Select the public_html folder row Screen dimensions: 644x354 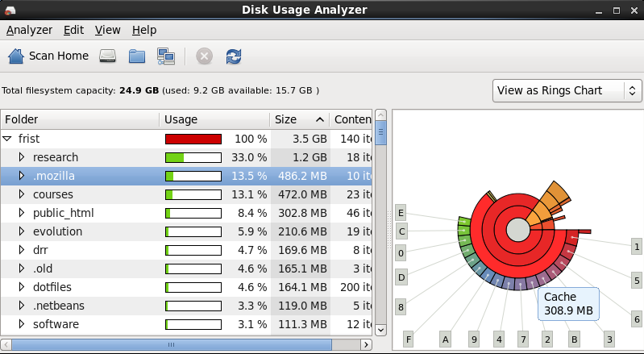(64, 213)
